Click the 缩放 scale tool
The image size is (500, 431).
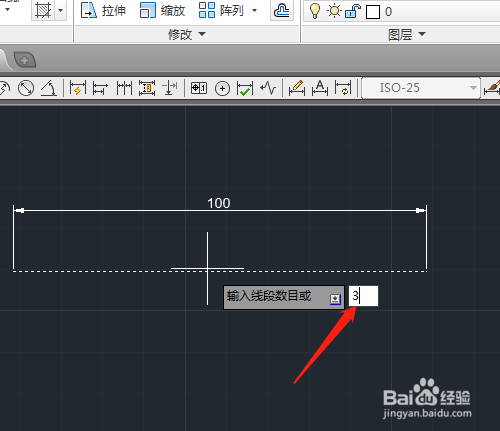162,10
